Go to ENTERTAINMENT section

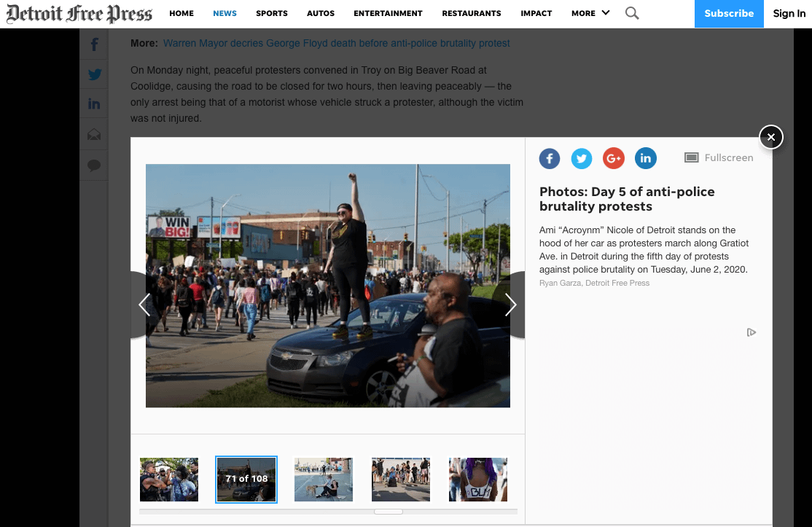tap(388, 13)
